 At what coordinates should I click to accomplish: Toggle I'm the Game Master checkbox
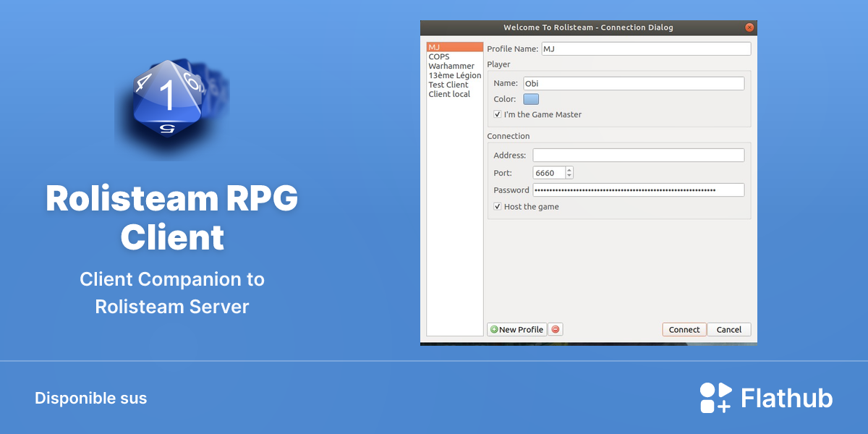pyautogui.click(x=537, y=114)
